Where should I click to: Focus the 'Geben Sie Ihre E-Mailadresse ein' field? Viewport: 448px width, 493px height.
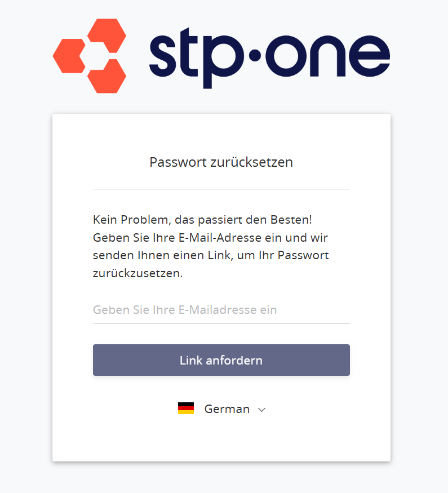pyautogui.click(x=221, y=310)
